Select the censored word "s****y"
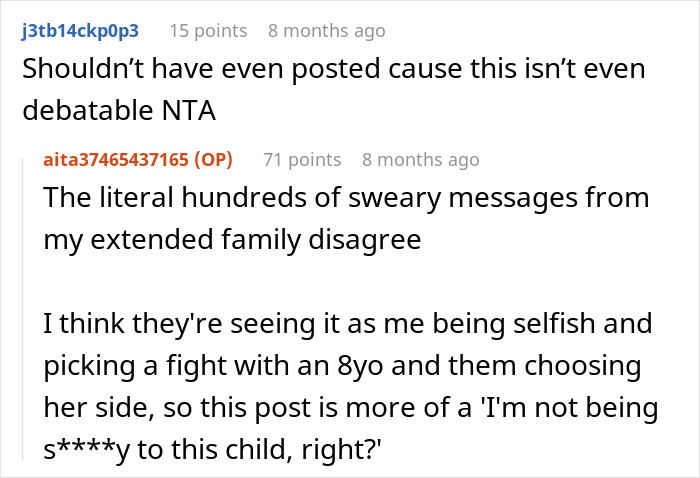 [87, 449]
